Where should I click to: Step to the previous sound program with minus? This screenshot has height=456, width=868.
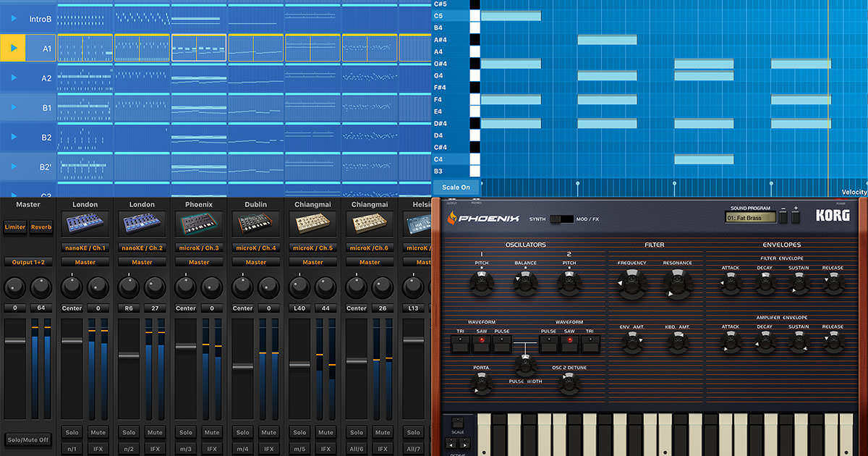pos(783,217)
